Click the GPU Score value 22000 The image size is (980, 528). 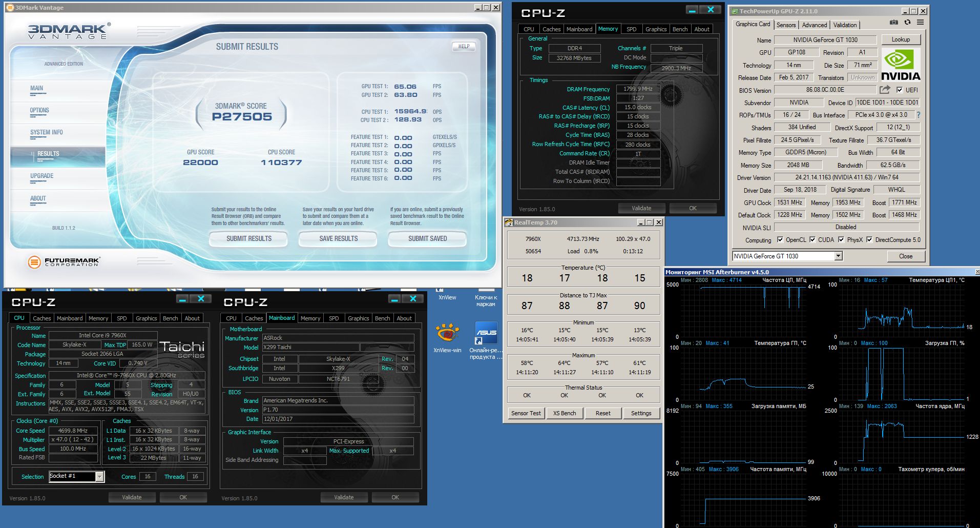click(x=200, y=163)
